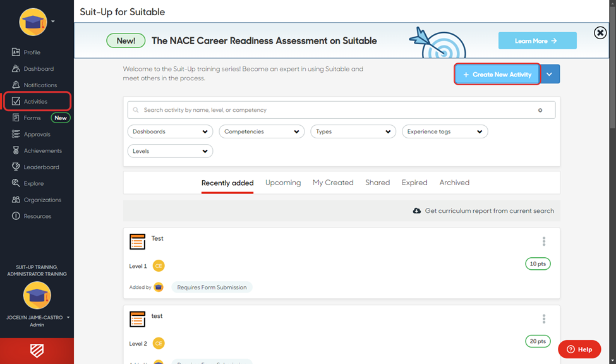The width and height of the screenshot is (616, 364).
Task: Click the user avatar above Jocelyn Jaime-Castro
Action: click(x=37, y=295)
